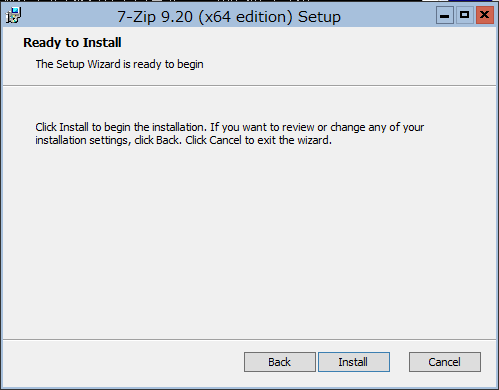This screenshot has height=390, width=499.
Task: Minimize the 7-Zip Setup window
Action: 445,15
